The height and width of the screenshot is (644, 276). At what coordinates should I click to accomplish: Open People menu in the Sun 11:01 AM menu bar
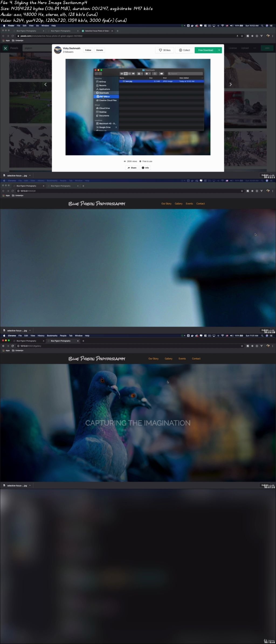coord(63,336)
